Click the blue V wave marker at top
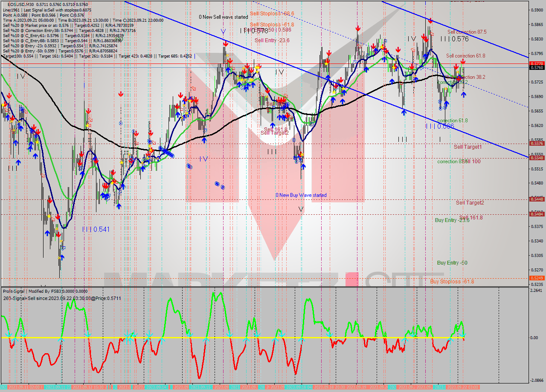The image size is (546, 392). pyautogui.click(x=223, y=31)
